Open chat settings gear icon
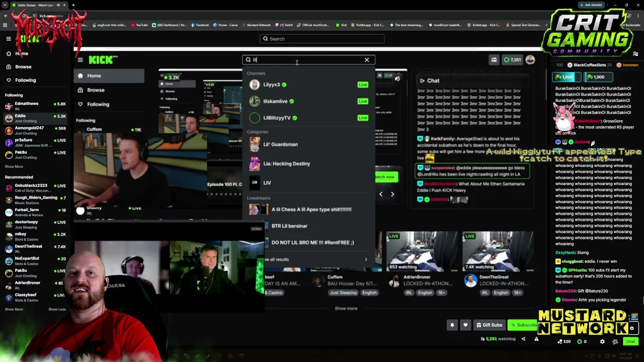644x362 pixels. click(x=602, y=342)
